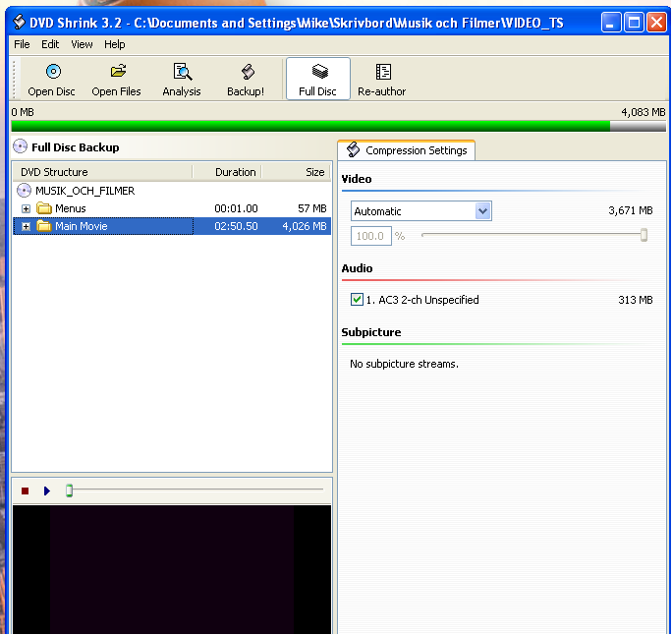This screenshot has width=672, height=635.
Task: Click the video compression ratio slider thumb
Action: click(644, 235)
